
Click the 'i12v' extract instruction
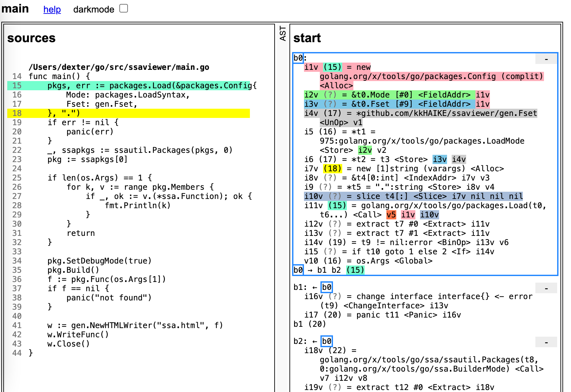point(397,224)
